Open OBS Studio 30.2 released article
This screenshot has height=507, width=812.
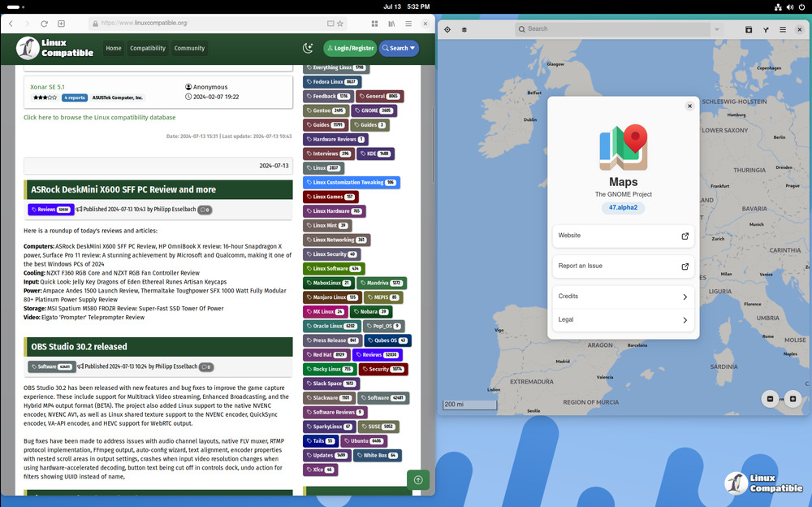[79, 347]
